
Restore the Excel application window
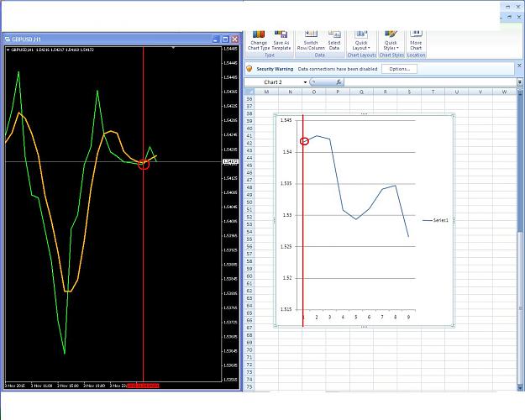tap(508, 7)
